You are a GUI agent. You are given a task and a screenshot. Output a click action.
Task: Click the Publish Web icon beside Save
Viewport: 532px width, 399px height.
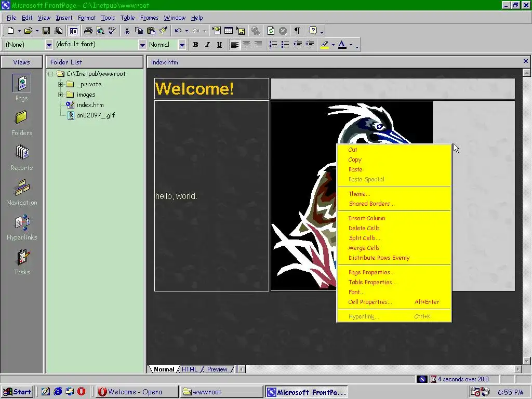[x=59, y=31]
